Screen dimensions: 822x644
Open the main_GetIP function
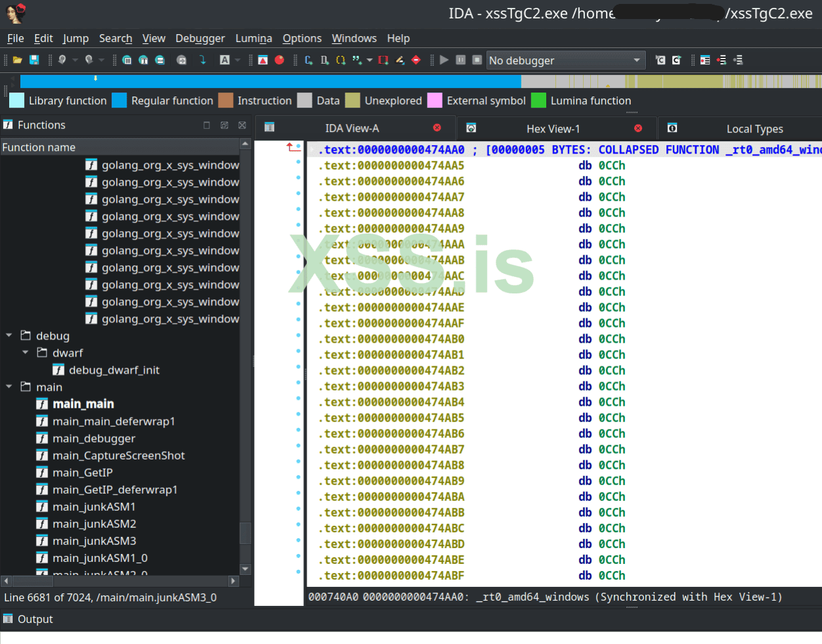(x=83, y=472)
